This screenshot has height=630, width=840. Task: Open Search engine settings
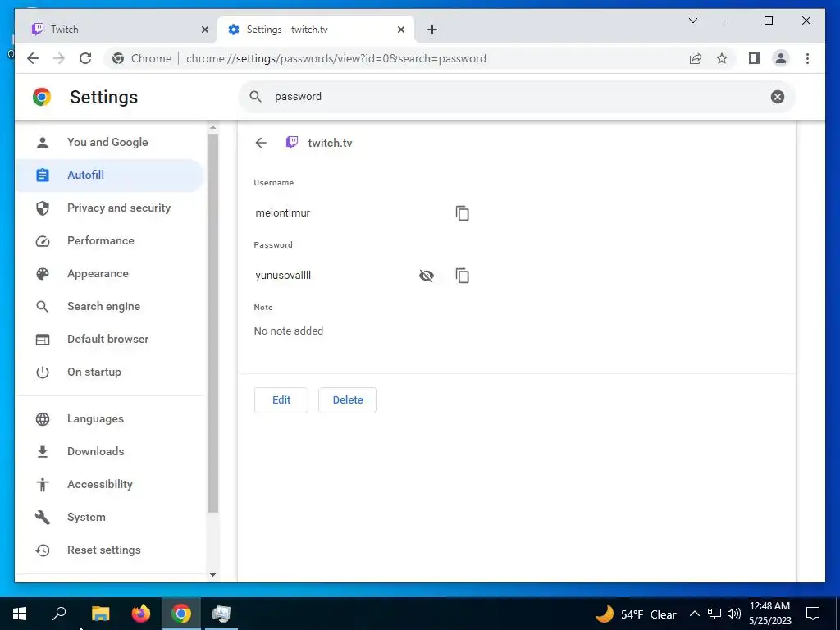(109, 306)
